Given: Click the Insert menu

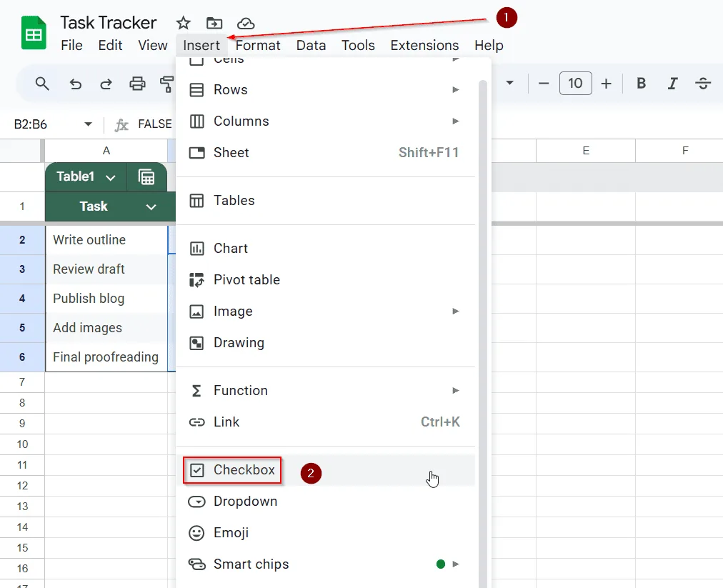Looking at the screenshot, I should click(x=201, y=45).
